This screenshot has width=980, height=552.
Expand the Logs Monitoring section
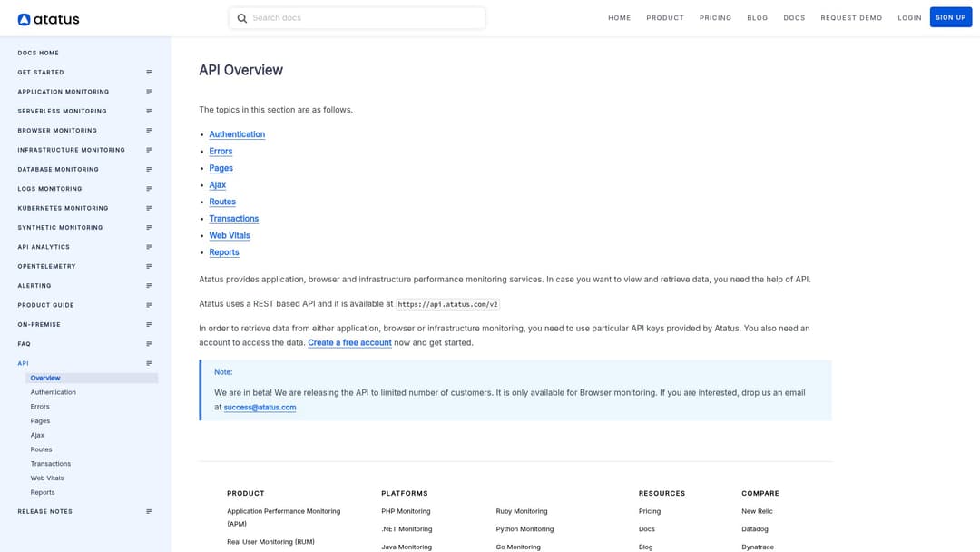[149, 189]
